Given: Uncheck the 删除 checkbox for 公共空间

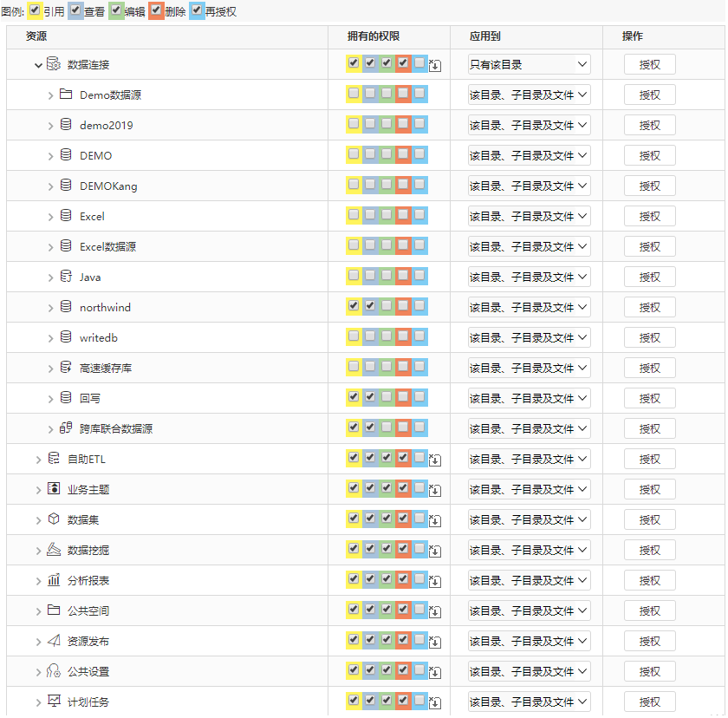Looking at the screenshot, I should click(403, 609).
